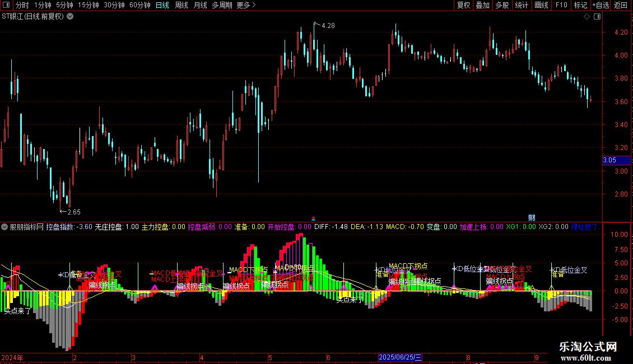The height and width of the screenshot is (364, 633).
Task: Click the diamond icon at the chart's upper right
Action: (x=587, y=17)
